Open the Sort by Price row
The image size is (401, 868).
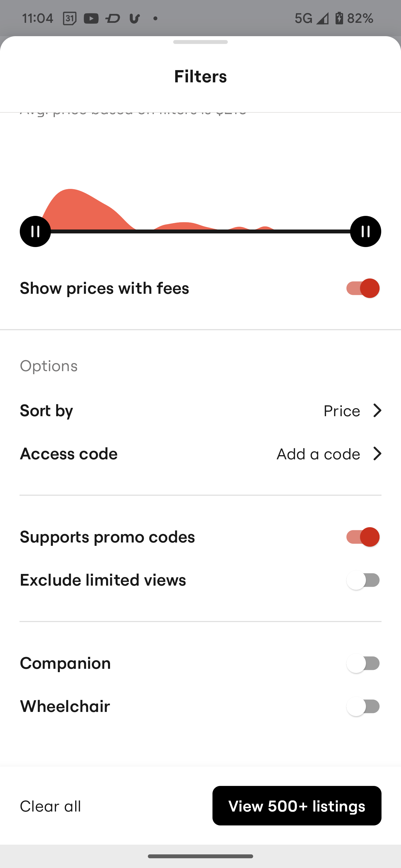click(200, 410)
